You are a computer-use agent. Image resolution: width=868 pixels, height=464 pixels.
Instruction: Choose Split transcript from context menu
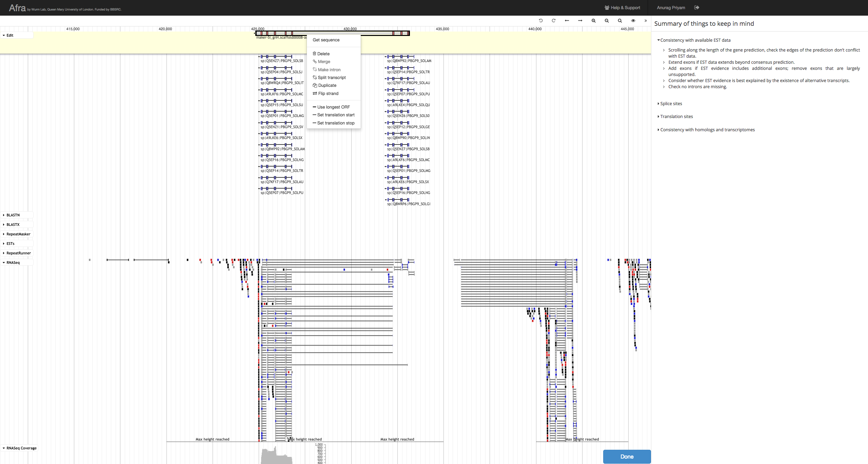pos(332,78)
